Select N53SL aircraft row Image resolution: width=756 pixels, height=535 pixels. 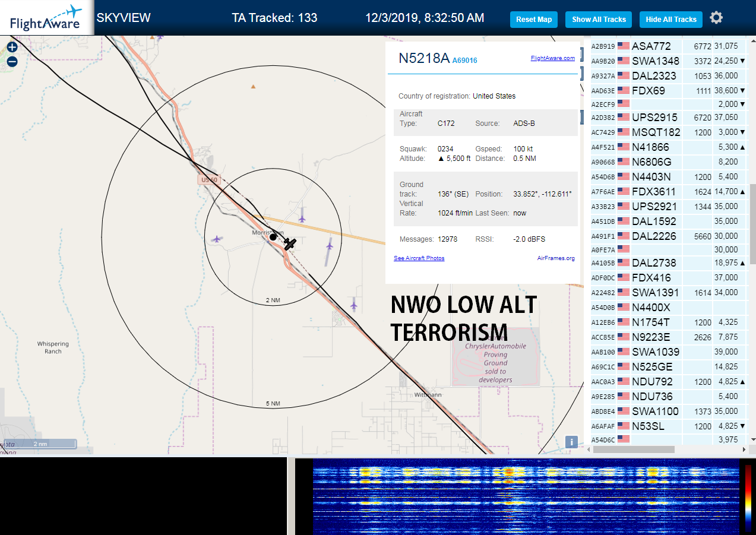(669, 426)
